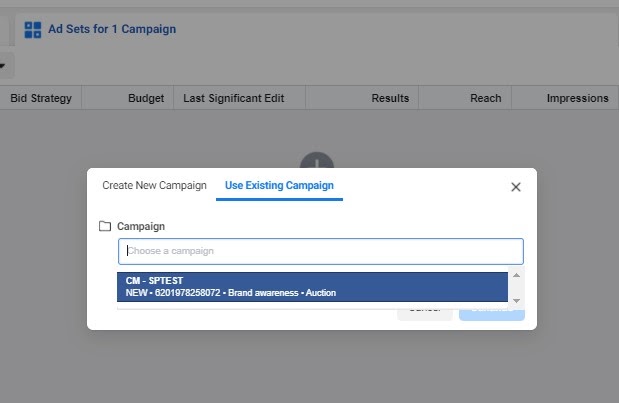This screenshot has width=619, height=403.
Task: Click the Choose a campaign input field
Action: (x=320, y=251)
